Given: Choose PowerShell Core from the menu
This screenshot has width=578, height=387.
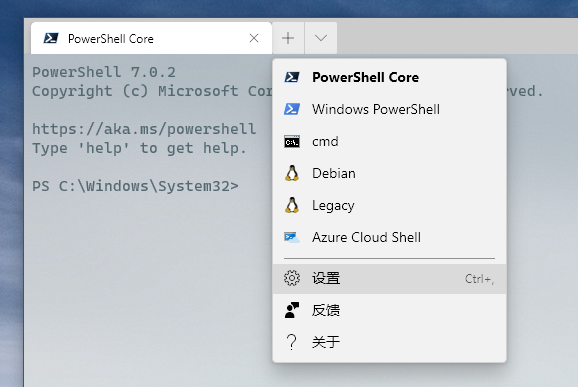Looking at the screenshot, I should point(389,77).
